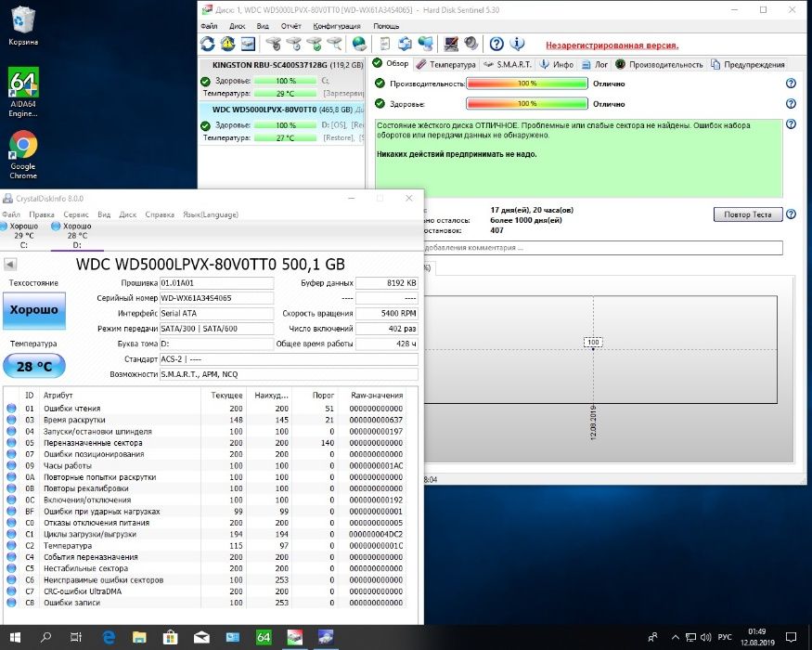This screenshot has width=812, height=650.
Task: Select KINGSTON RBU-SC400S37128G disk in the list
Action: tap(282, 79)
